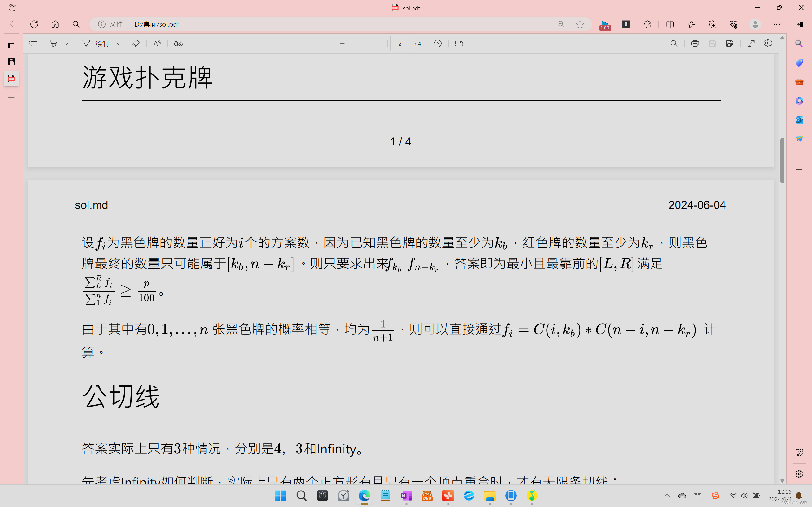The image size is (812, 507).
Task: Start Read aloud for the PDF
Action: pyautogui.click(x=156, y=43)
